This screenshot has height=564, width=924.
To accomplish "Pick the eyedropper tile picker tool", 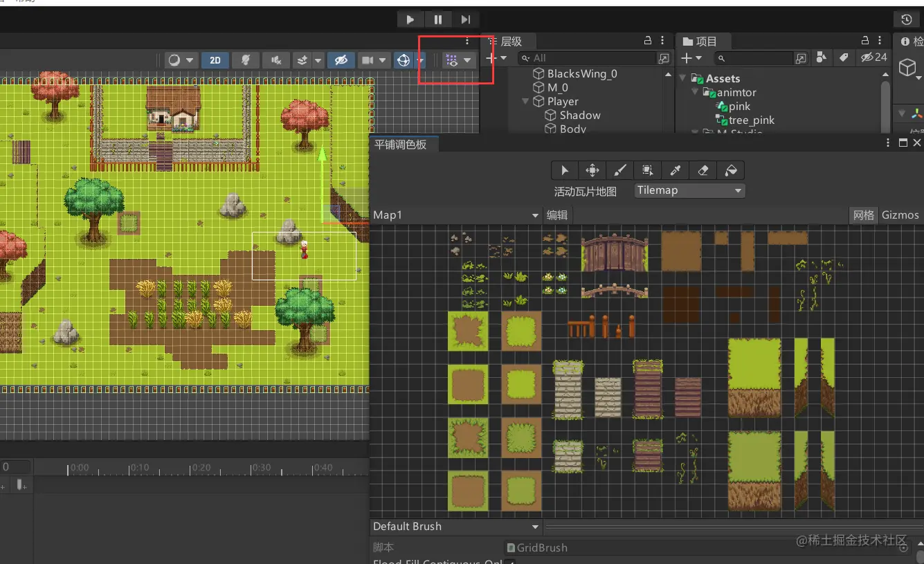I will click(x=676, y=170).
